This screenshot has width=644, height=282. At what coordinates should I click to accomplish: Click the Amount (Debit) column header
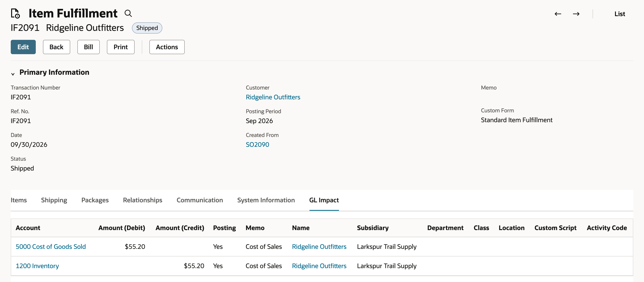pos(122,228)
